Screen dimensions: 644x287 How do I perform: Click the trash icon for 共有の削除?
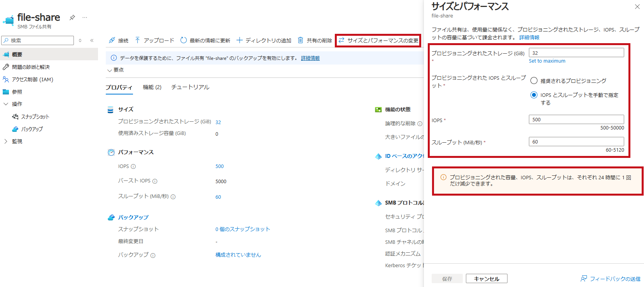tap(301, 40)
